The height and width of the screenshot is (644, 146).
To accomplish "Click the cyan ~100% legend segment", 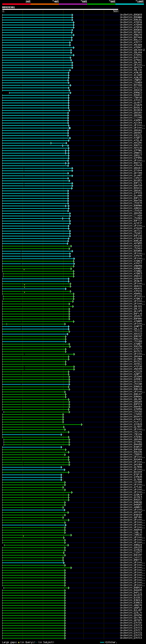I will coord(130,4).
